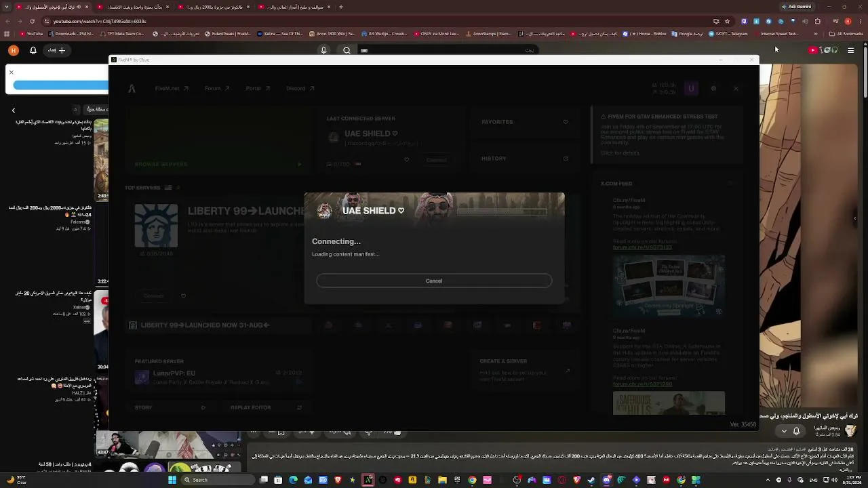868x488 pixels.
Task: Open YouTube notifications bell in header
Action: [33, 50]
